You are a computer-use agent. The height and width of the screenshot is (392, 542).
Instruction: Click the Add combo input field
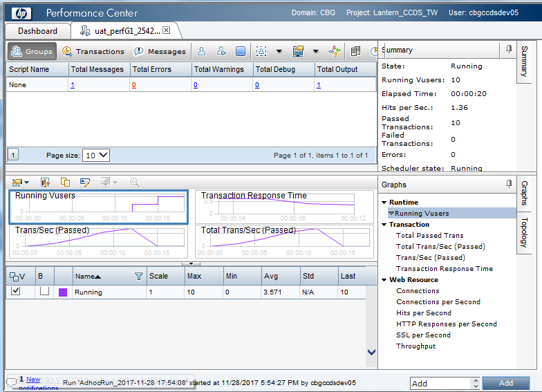(440, 383)
